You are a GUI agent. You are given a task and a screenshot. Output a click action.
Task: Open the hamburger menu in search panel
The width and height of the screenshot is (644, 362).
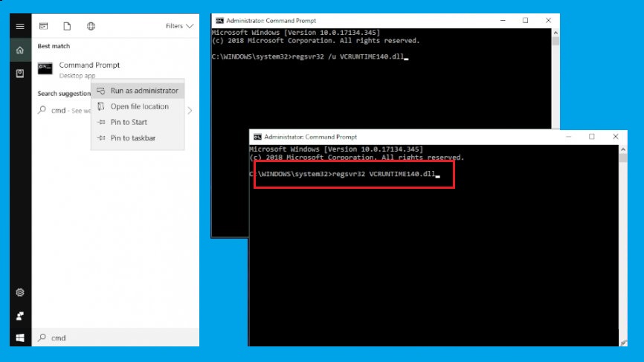20,26
